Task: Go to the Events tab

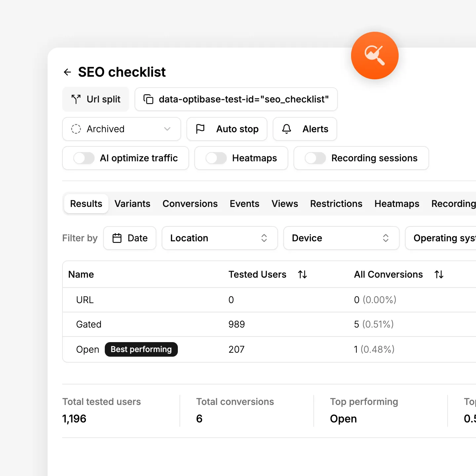Action: point(245,204)
